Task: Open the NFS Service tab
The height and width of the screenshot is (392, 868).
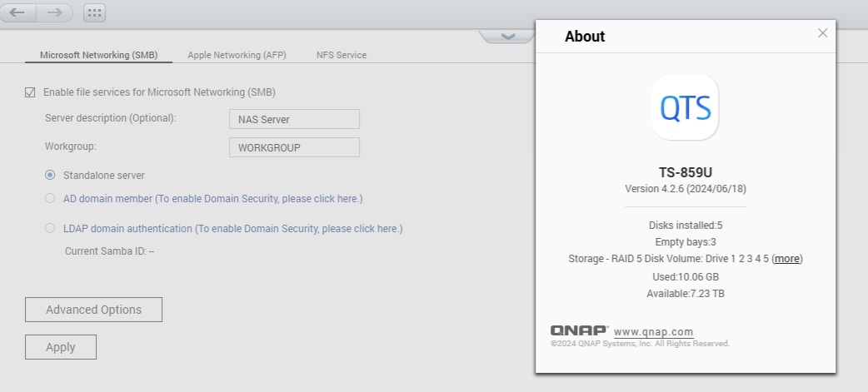Action: tap(342, 55)
